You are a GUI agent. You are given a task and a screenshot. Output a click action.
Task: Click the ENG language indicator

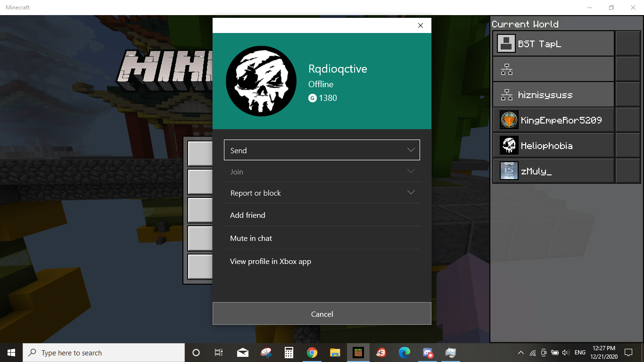point(580,353)
